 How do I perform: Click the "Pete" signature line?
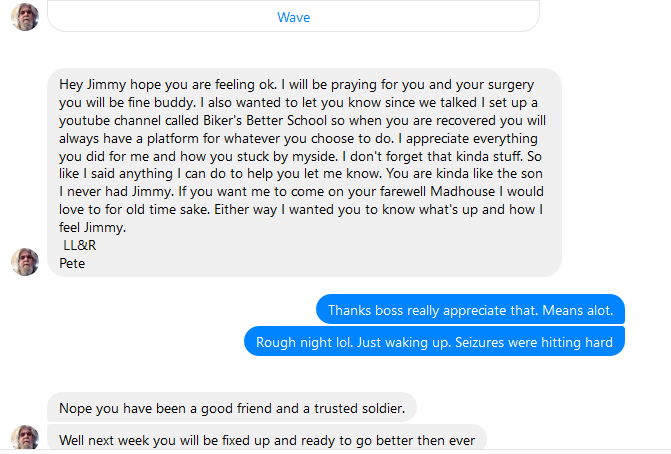pos(73,264)
